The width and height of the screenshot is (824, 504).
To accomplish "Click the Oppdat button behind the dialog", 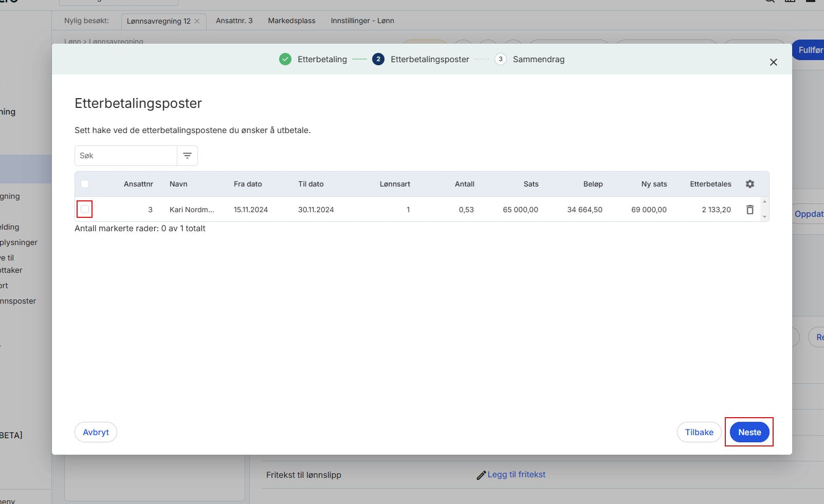I will pyautogui.click(x=809, y=214).
